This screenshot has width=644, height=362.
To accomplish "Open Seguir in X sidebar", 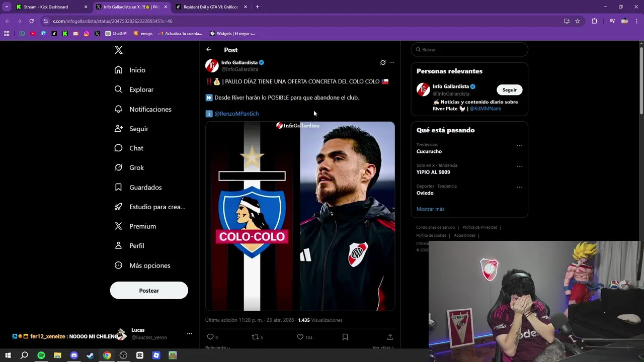I will point(132,129).
